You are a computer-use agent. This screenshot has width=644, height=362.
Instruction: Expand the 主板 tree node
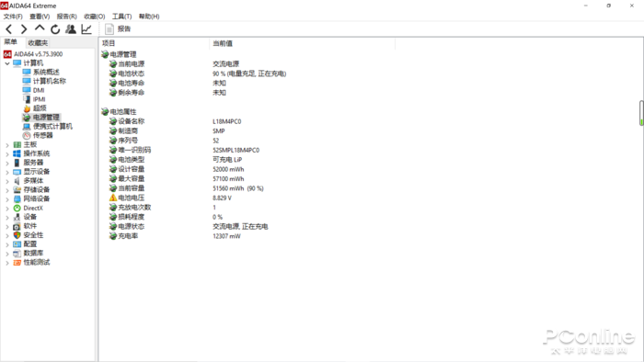7,145
